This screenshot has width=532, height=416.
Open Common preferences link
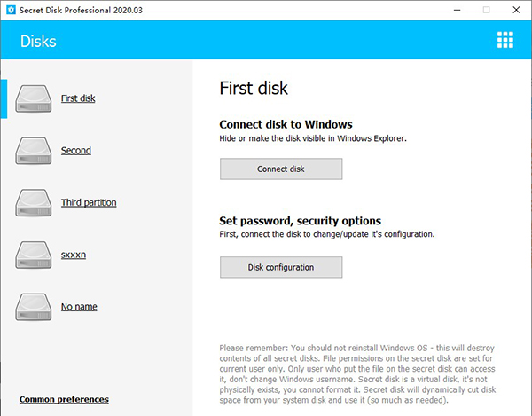click(x=64, y=399)
